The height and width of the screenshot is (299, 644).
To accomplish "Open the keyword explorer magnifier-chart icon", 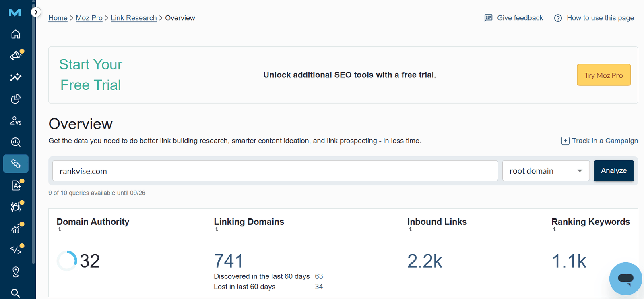I will (16, 142).
